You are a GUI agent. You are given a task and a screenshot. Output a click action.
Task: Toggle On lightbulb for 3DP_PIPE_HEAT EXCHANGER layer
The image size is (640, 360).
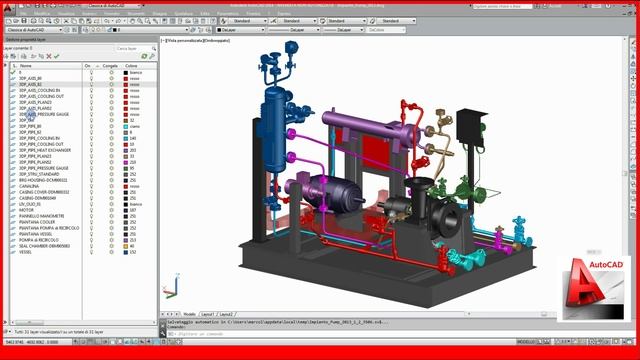coord(91,150)
